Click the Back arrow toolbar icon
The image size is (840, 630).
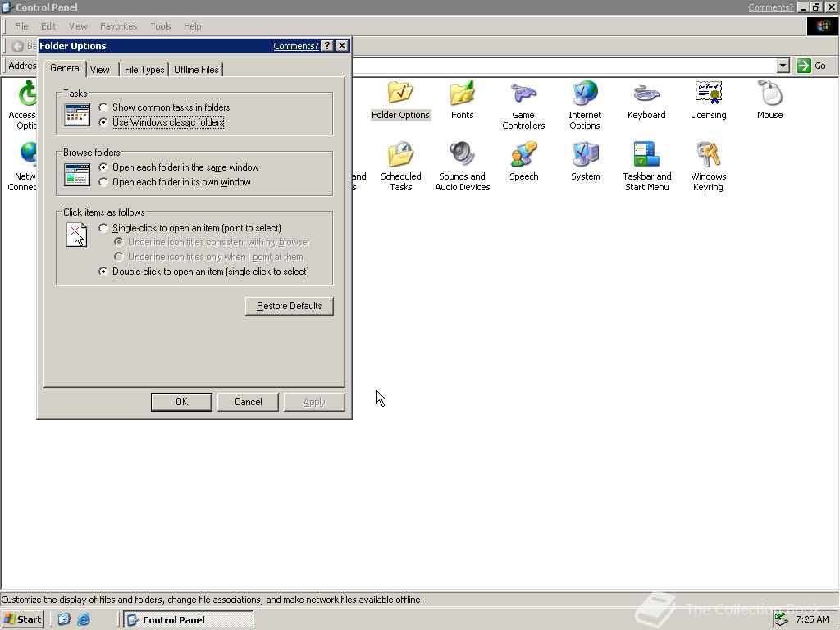pos(18,46)
